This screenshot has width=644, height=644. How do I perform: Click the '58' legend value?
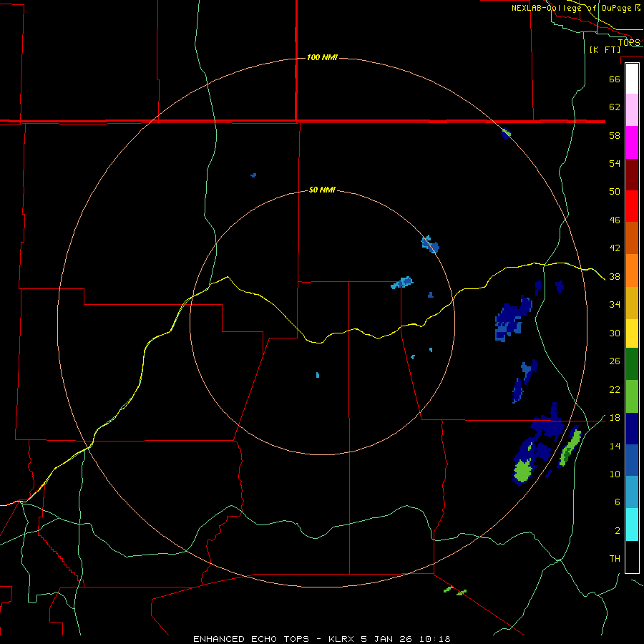615,135
